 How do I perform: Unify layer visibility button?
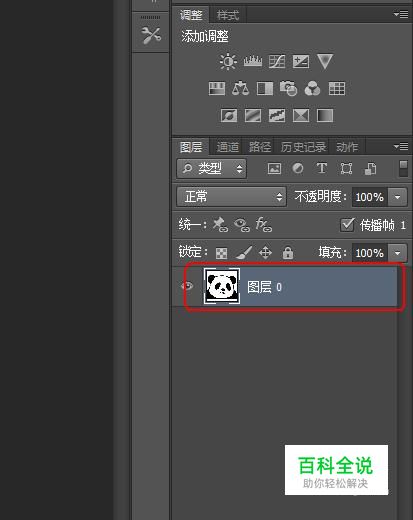pyautogui.click(x=242, y=225)
